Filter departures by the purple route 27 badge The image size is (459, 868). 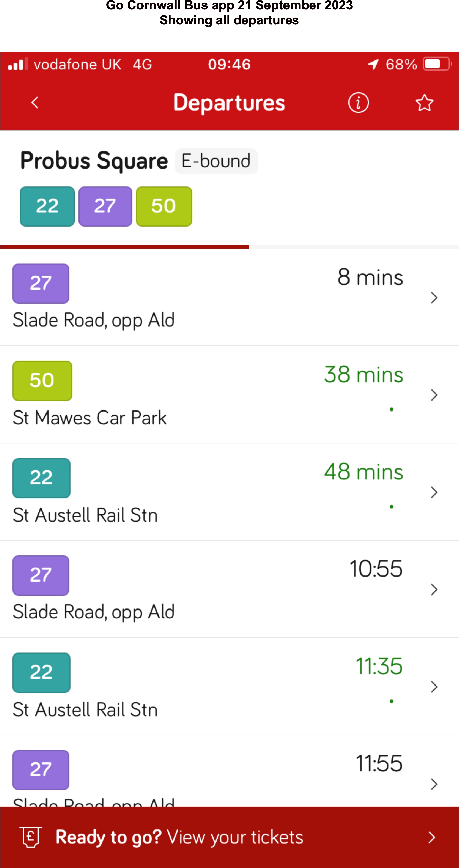[x=105, y=206]
